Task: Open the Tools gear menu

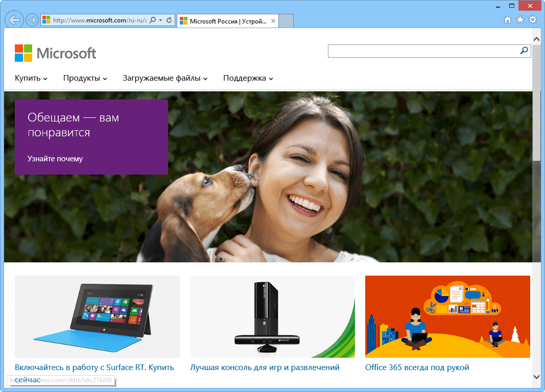Action: click(533, 19)
